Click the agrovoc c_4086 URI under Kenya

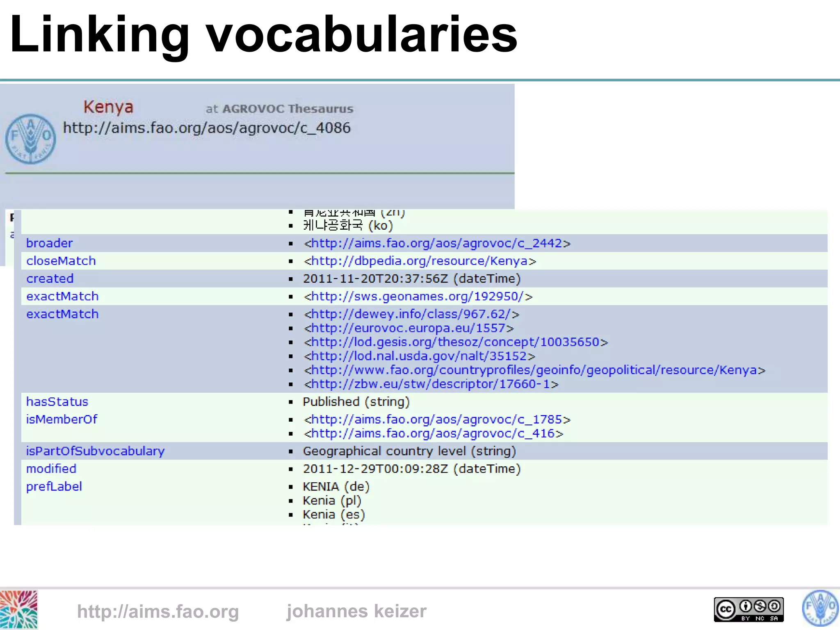[x=206, y=128]
